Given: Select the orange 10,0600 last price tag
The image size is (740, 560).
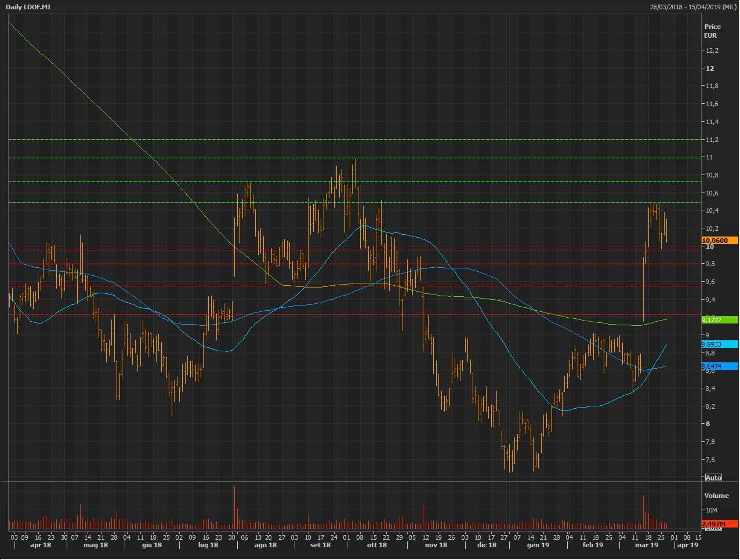Looking at the screenshot, I should tap(719, 241).
